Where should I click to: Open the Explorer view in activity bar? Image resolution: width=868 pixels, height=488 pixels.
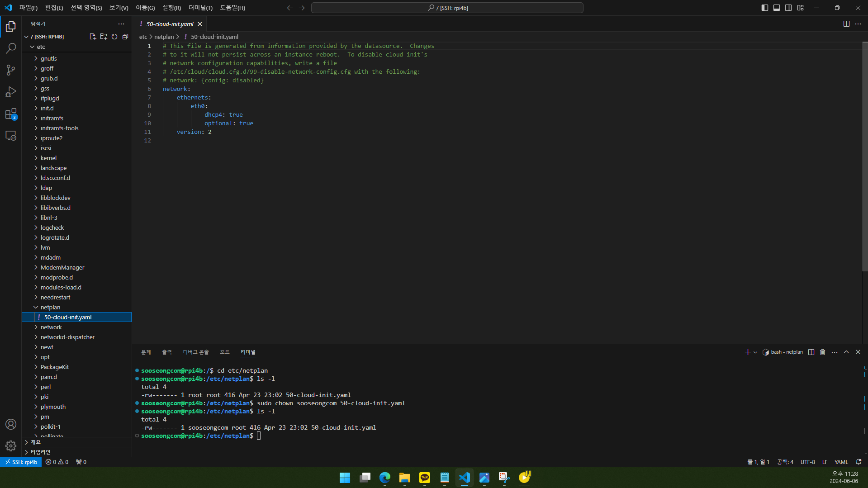(11, 27)
